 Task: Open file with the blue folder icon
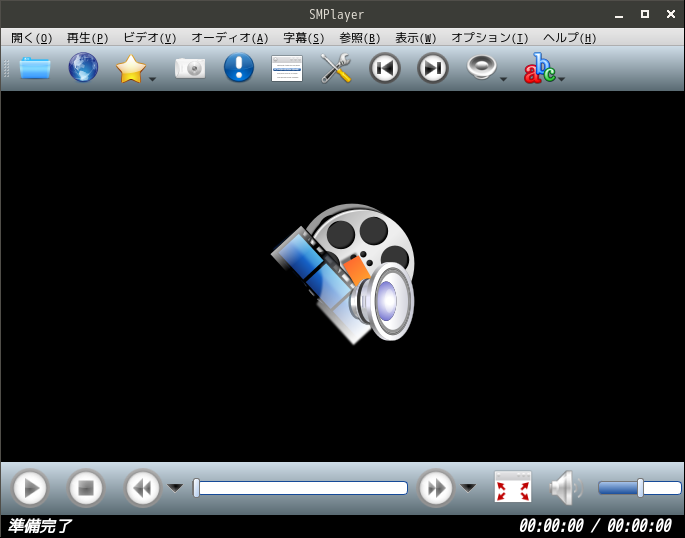[35, 68]
